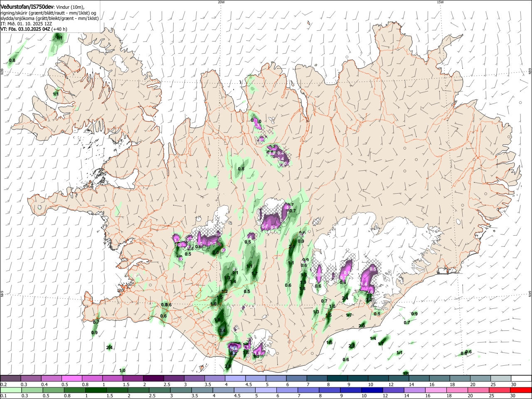Click the '3.4' precipitation value on the map
This screenshot has width=532, height=399.
coord(222,331)
